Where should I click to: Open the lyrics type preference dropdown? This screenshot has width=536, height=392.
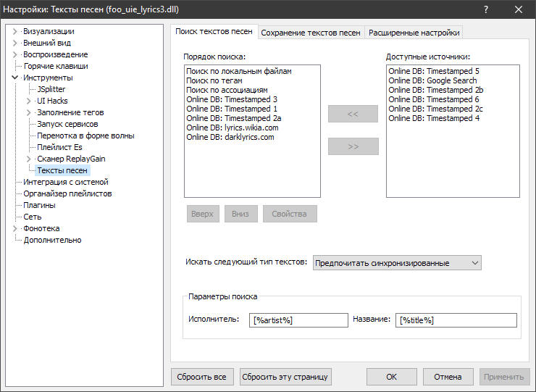click(397, 262)
